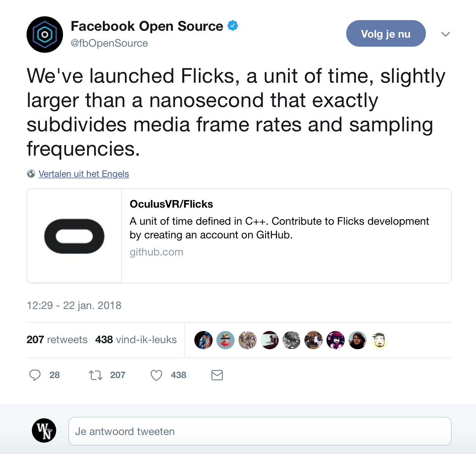476x454 pixels.
Task: Click the blue verified badge
Action: 233,26
